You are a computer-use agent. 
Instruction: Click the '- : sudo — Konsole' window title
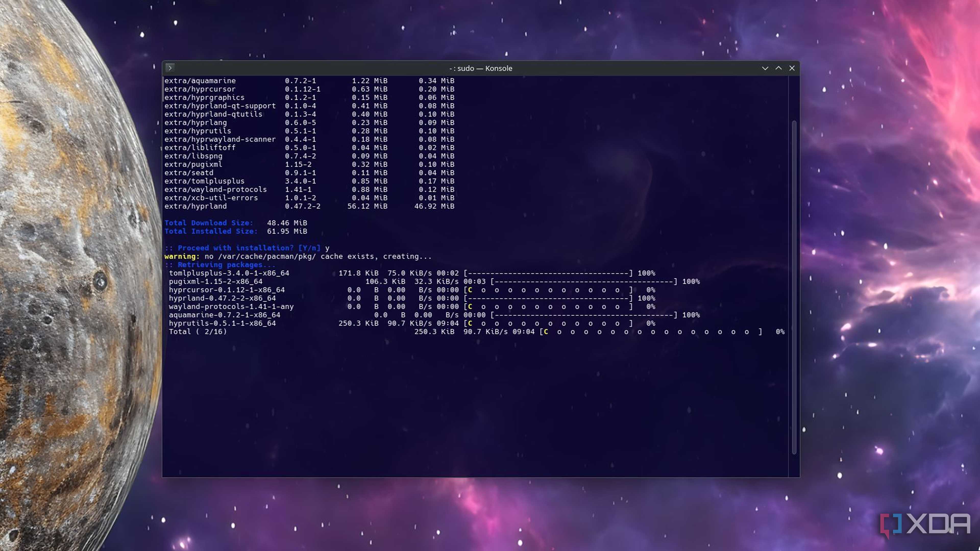481,68
